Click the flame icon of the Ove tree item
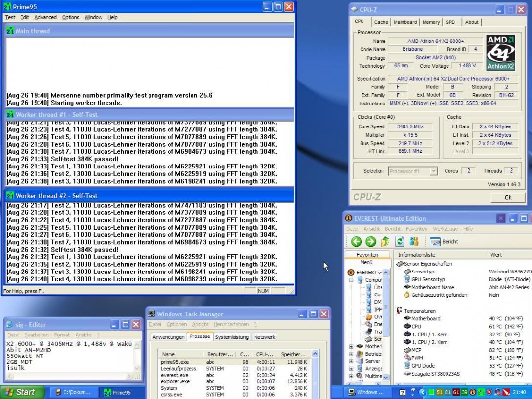Screen dimensions: 532x399 369,317
